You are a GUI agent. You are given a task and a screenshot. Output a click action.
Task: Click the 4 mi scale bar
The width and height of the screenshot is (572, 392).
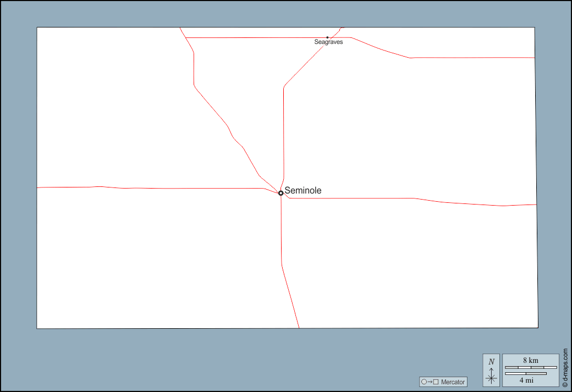pos(525,374)
